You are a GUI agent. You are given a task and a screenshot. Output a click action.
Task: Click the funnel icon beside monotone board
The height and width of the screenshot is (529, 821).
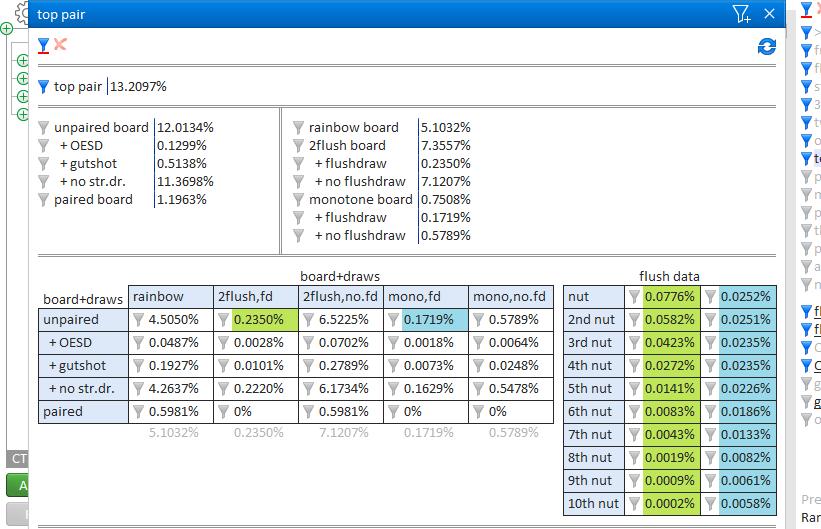pos(298,200)
